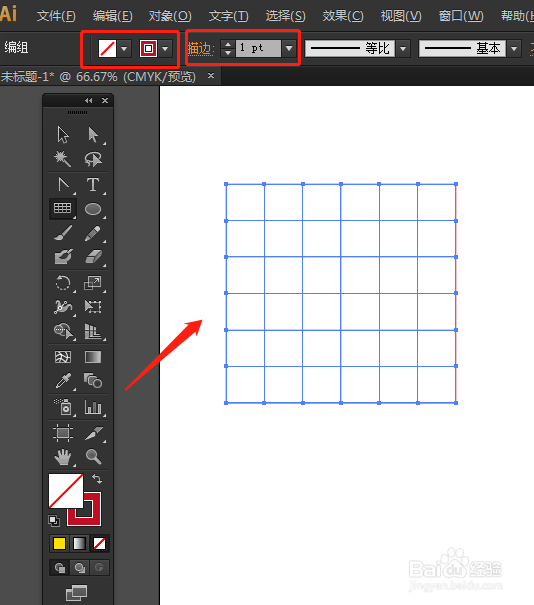Collapse the toolbox with double-arrow button
Screen dimensions: 534x605
89,100
